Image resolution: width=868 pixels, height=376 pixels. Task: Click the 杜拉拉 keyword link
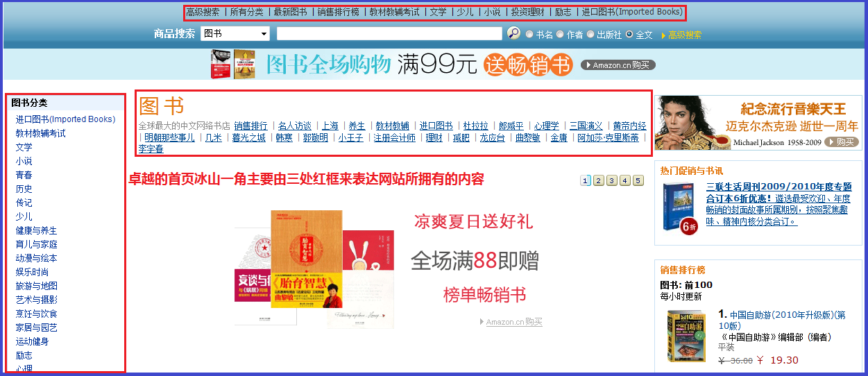476,126
